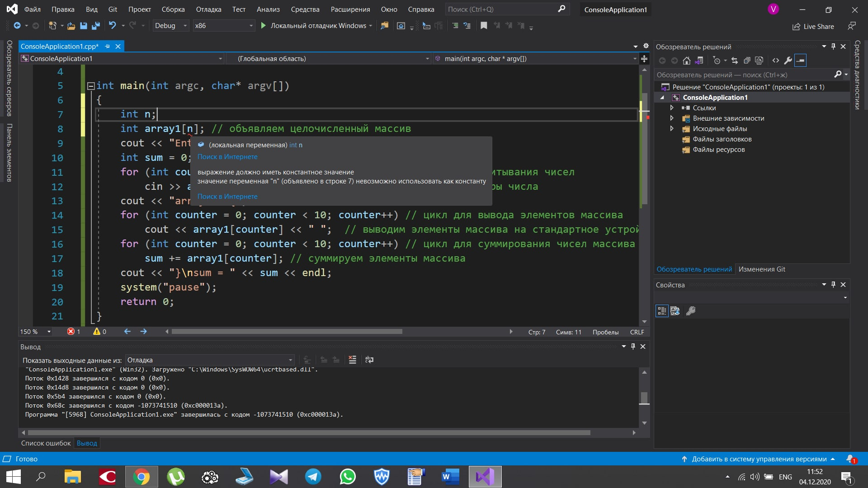
Task: Click the Home icon in Solution Explorer
Action: pos(686,61)
